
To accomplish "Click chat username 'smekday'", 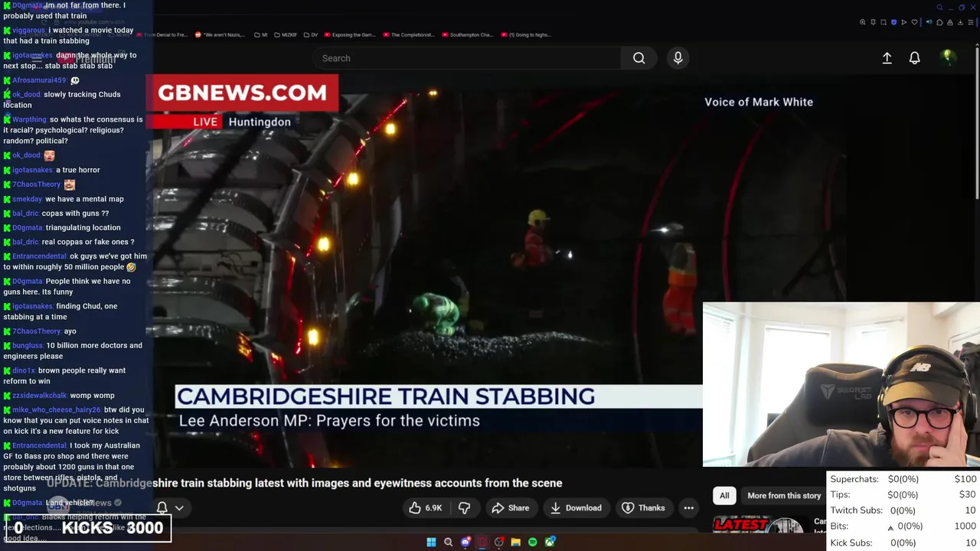I will pos(27,199).
